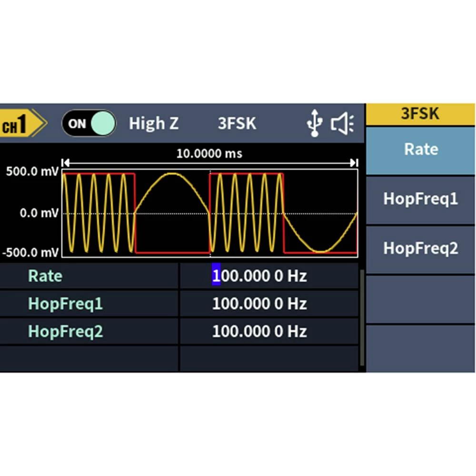Click the 10.0000 ms time span label

pos(209,154)
